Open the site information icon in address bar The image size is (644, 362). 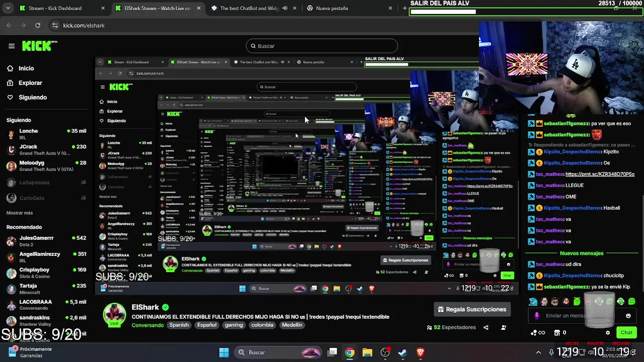click(x=55, y=25)
